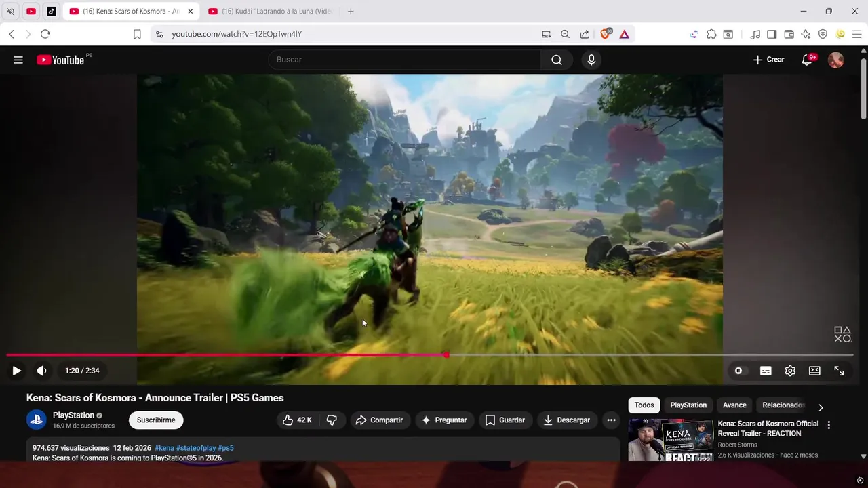Open Brave Wallet icon
Viewport: 868px width, 488px height.
tap(789, 34)
